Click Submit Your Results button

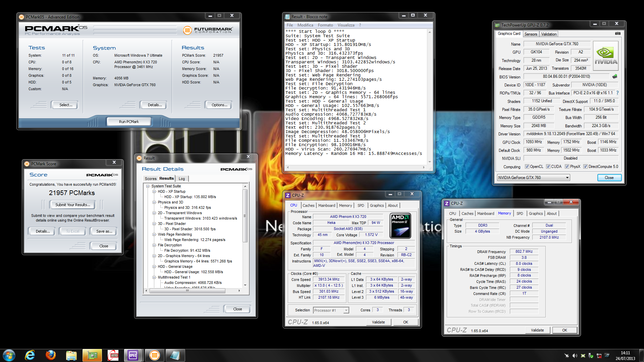pos(72,205)
